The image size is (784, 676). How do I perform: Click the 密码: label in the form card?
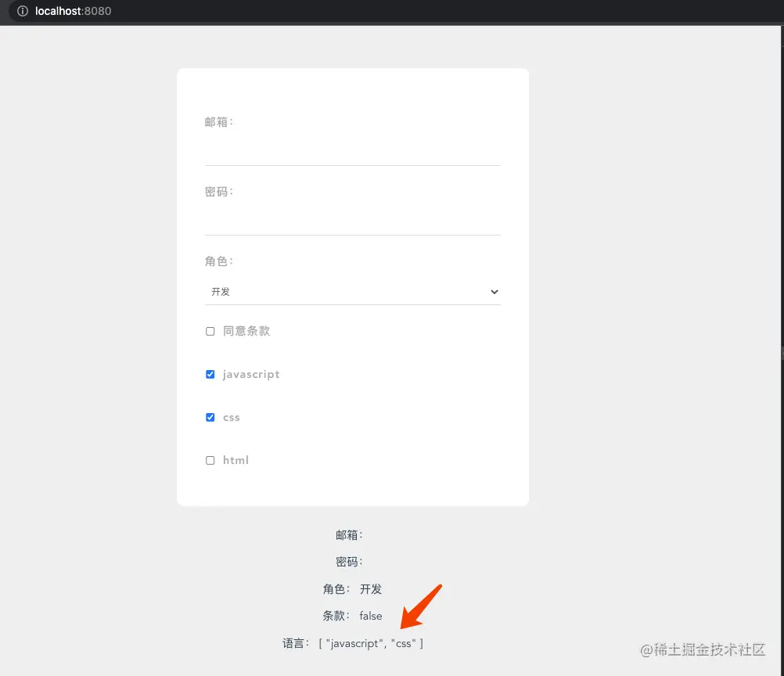pyautogui.click(x=219, y=192)
